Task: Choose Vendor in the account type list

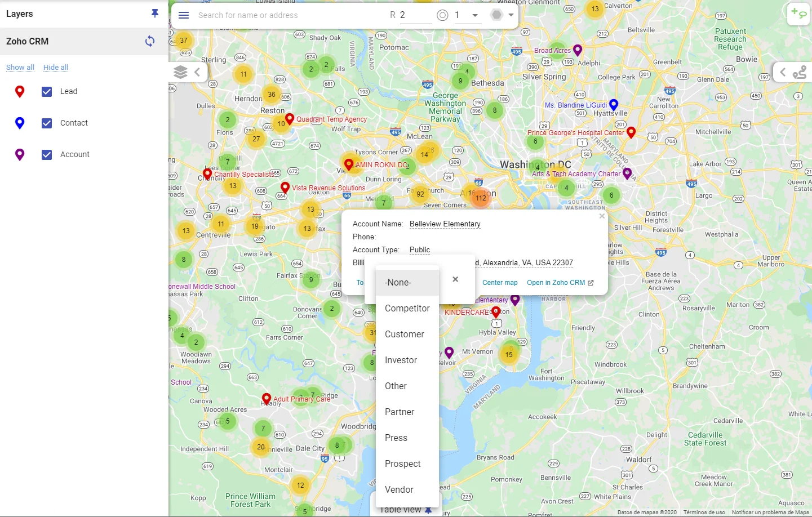Action: [x=407, y=490]
